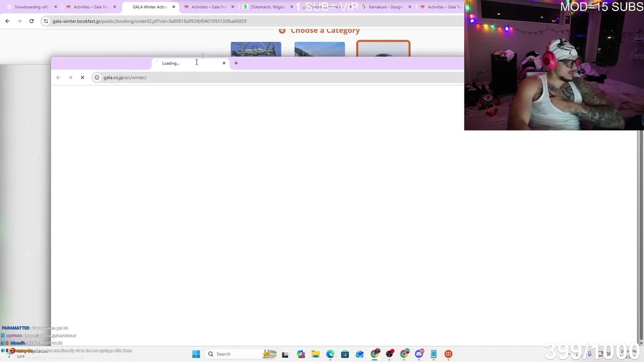Go back in front gala.co.jp window

(58, 77)
